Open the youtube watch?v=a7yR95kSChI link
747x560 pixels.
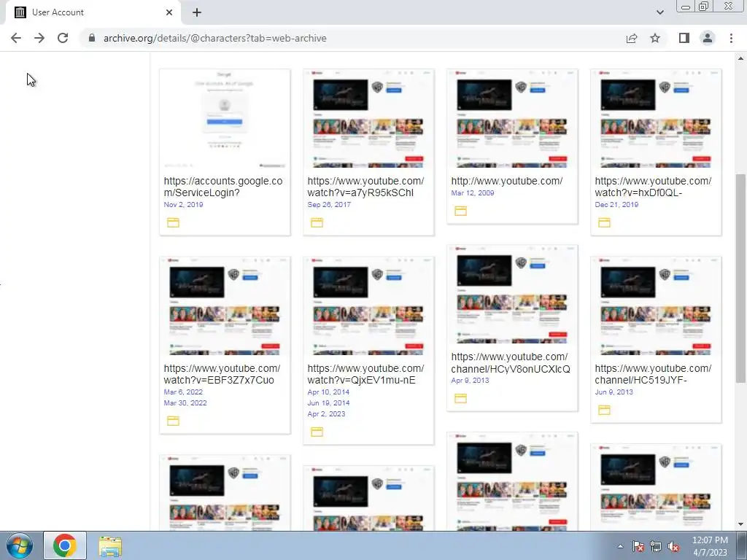coord(365,187)
